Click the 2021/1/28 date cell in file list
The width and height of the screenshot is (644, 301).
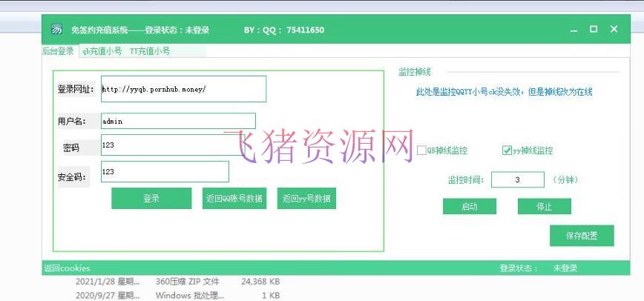[x=108, y=282]
